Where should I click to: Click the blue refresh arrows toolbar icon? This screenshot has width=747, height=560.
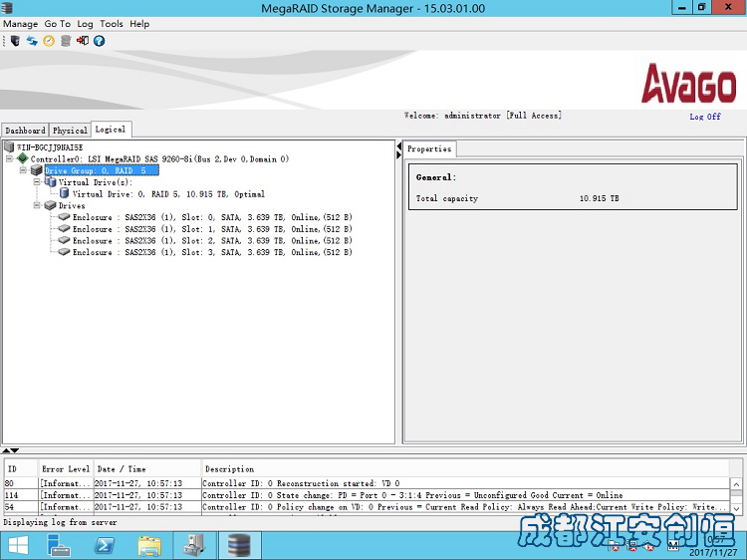[32, 41]
